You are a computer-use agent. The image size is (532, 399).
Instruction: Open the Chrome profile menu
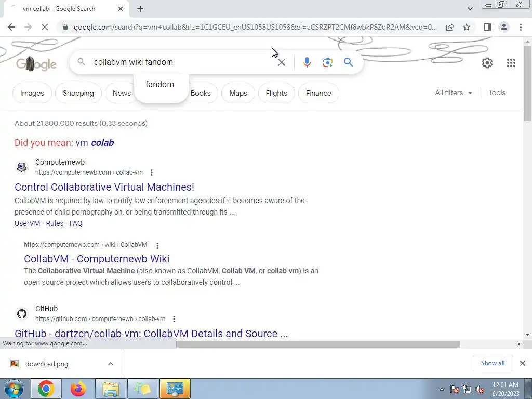point(504,27)
